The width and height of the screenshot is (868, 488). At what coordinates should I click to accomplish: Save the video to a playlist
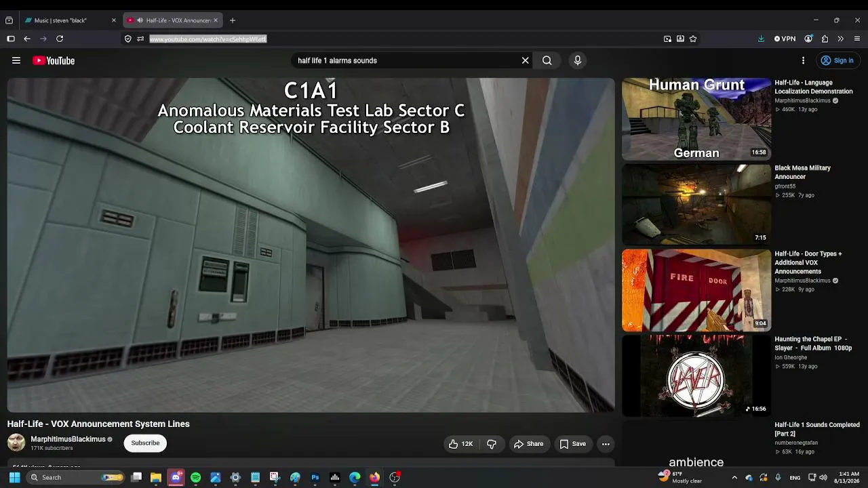(x=572, y=444)
